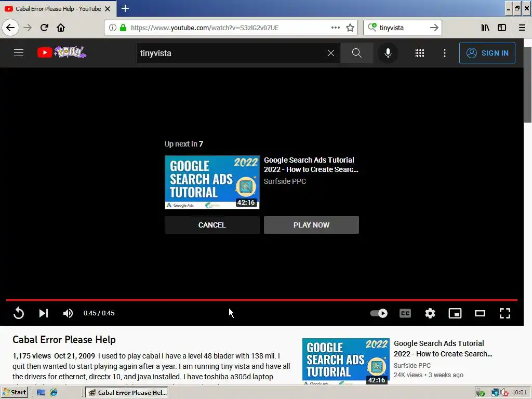Image resolution: width=532 pixels, height=399 pixels.
Task: Click the current time readout 0:45 / 0:45
Action: (99, 313)
